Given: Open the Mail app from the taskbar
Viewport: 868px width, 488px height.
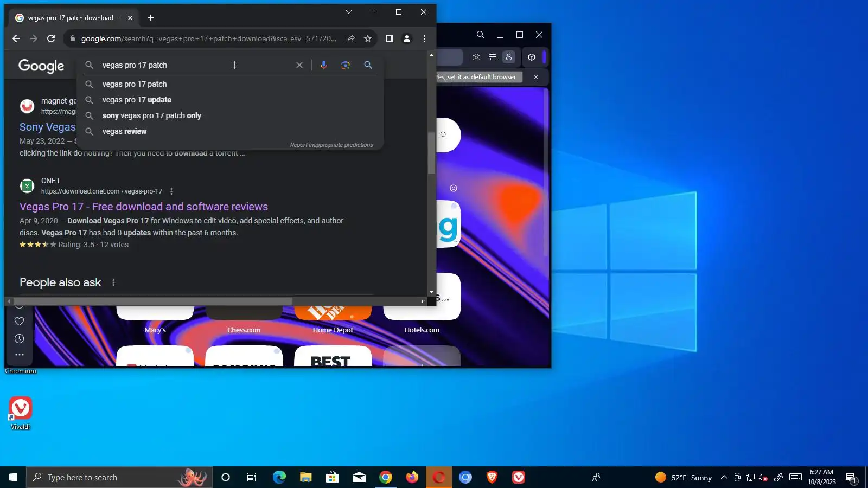Looking at the screenshot, I should 359,477.
